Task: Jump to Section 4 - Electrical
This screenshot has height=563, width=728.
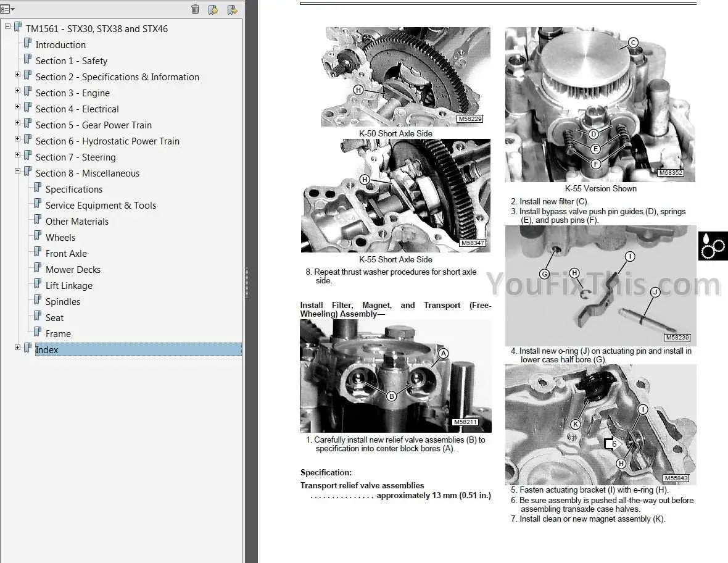Action: pos(77,109)
